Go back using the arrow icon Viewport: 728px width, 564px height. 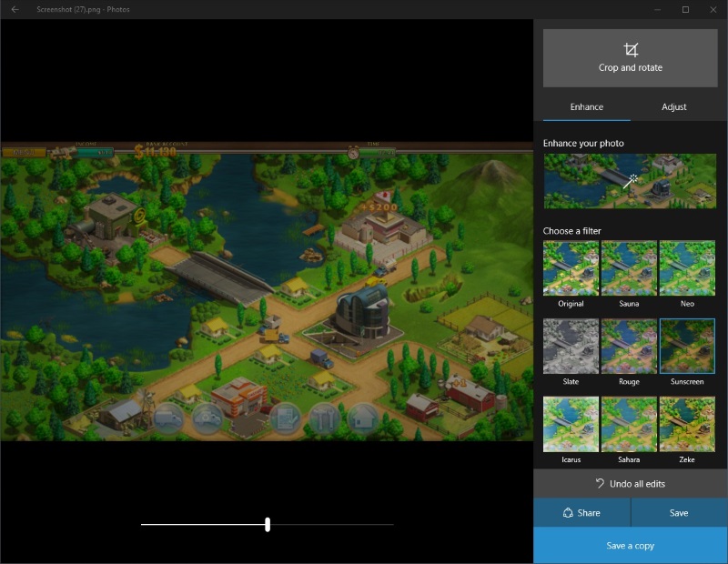tap(15, 9)
